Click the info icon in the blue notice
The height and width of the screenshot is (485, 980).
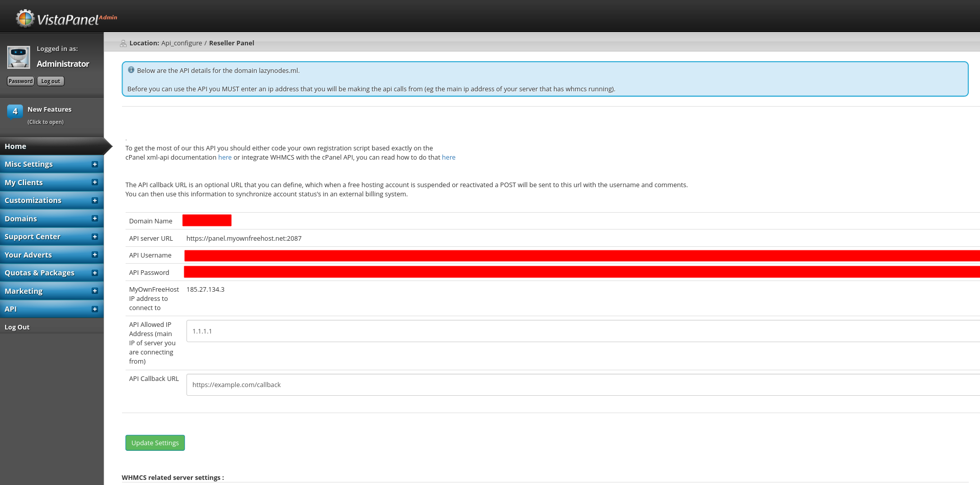tap(131, 70)
